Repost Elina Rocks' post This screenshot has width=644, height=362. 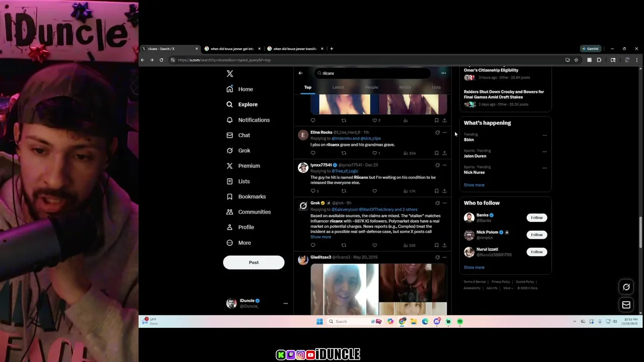coord(344,153)
